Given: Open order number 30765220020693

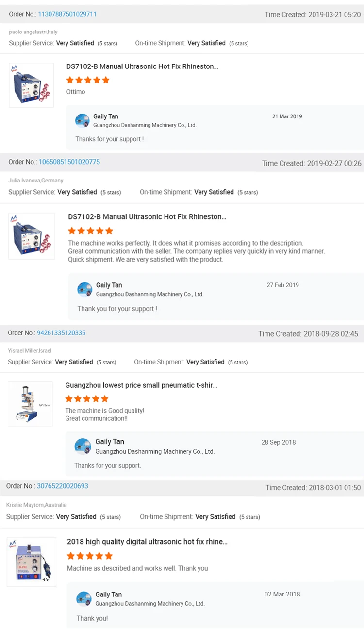Looking at the screenshot, I should pyautogui.click(x=63, y=486).
